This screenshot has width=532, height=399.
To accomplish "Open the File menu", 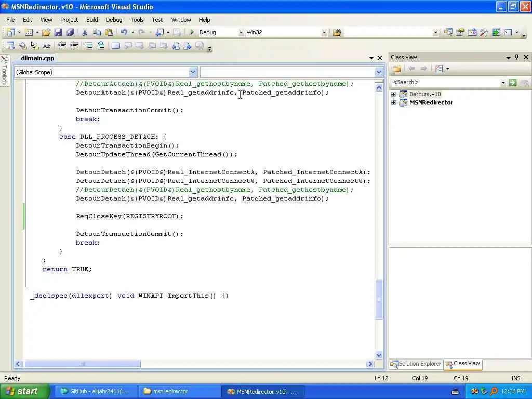I will tap(10, 20).
